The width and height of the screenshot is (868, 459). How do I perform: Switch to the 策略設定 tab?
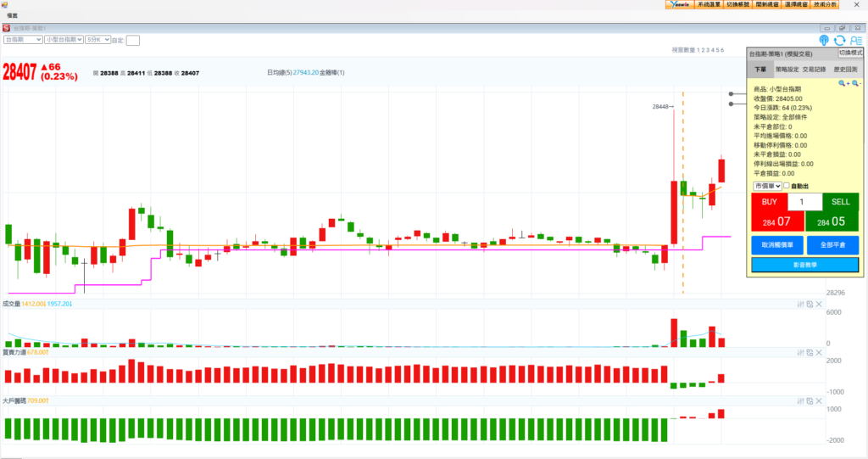point(787,70)
